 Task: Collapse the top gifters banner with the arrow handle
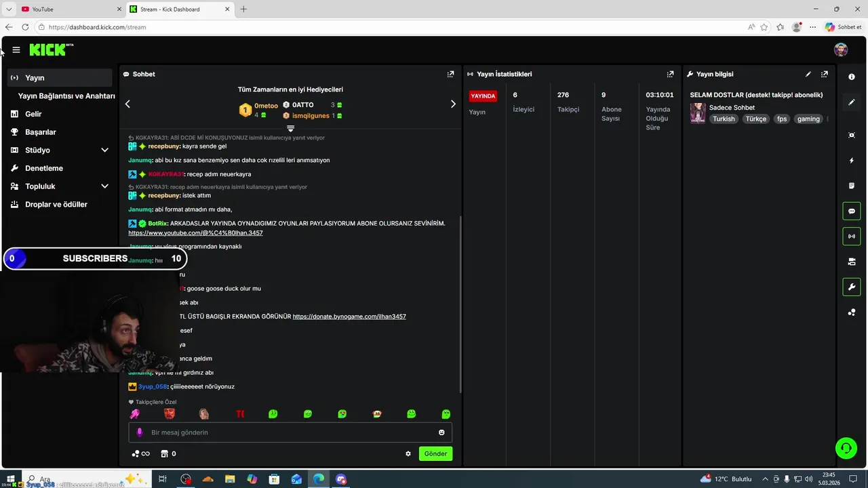click(290, 129)
